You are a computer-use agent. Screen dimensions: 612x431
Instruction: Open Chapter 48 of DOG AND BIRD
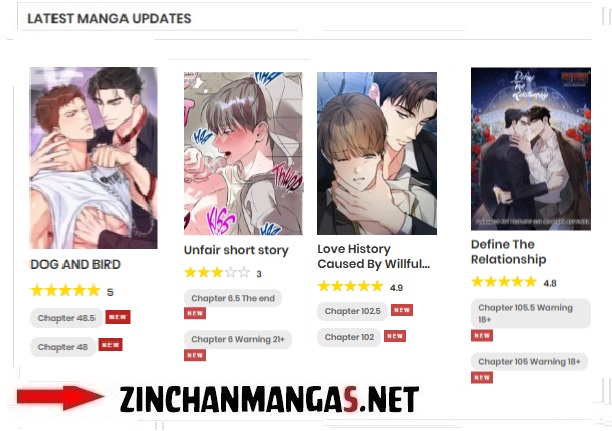(x=63, y=347)
